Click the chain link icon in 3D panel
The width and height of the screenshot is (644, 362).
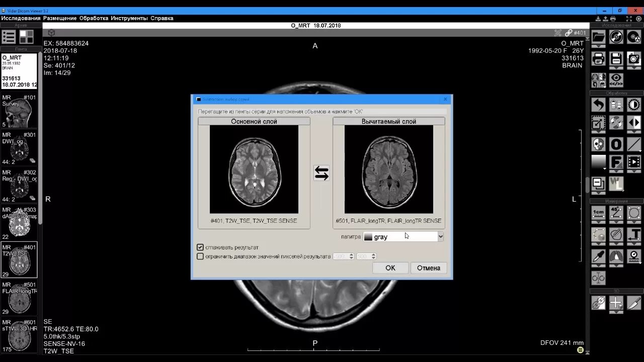pos(598,303)
